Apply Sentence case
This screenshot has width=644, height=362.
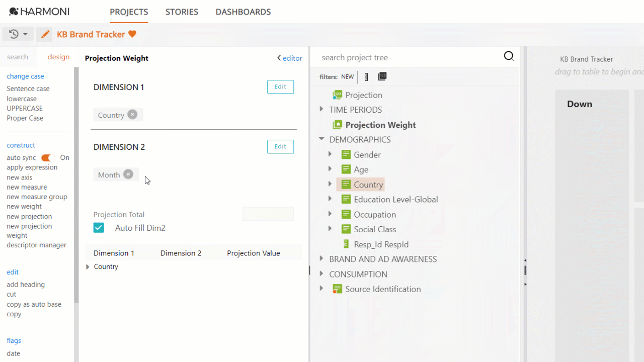28,88
